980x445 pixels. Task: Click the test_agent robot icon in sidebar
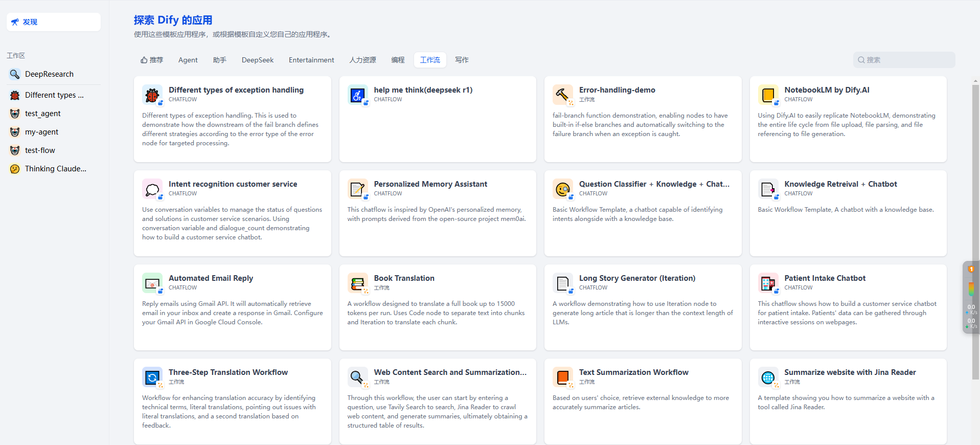click(x=15, y=114)
